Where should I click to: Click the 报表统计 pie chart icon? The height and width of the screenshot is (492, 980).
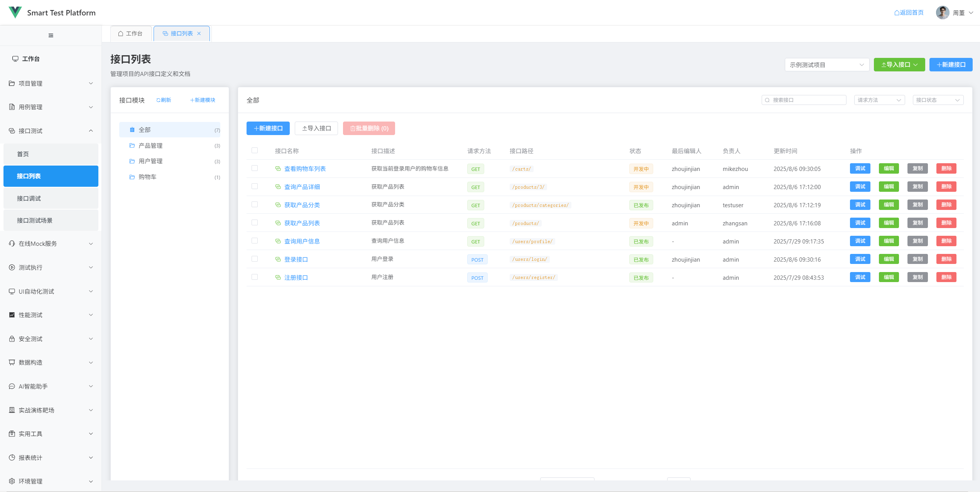coord(12,458)
